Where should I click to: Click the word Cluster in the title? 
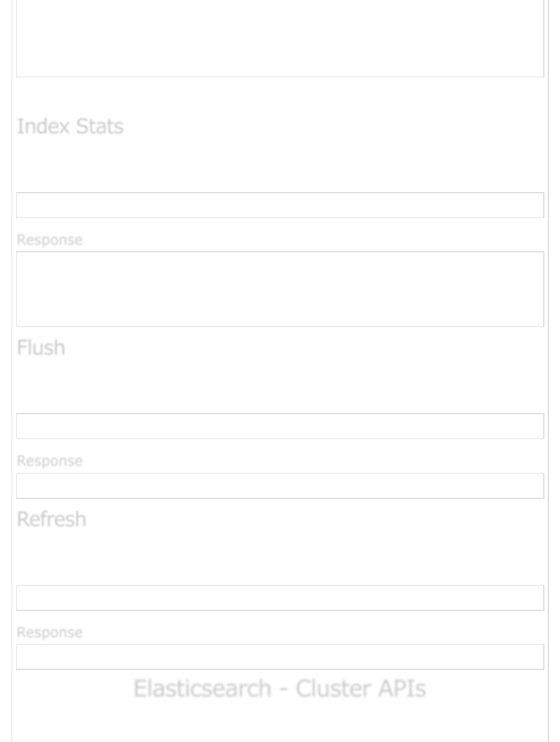click(333, 689)
